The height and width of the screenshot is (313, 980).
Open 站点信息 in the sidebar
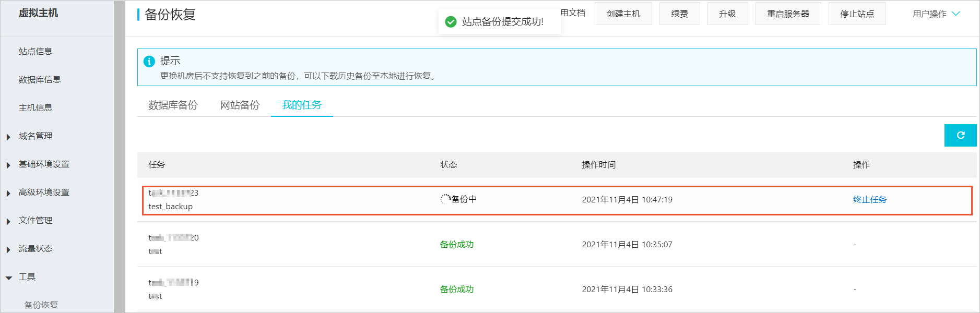point(36,52)
